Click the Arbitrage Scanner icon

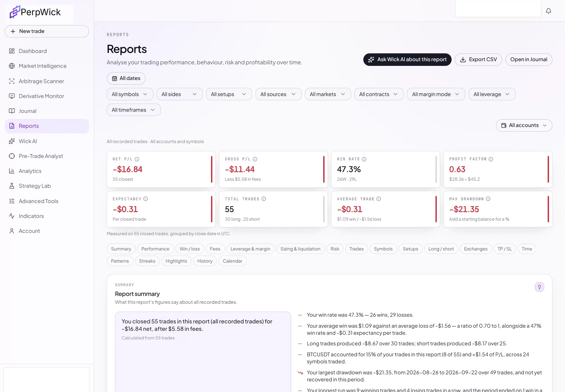[12, 81]
